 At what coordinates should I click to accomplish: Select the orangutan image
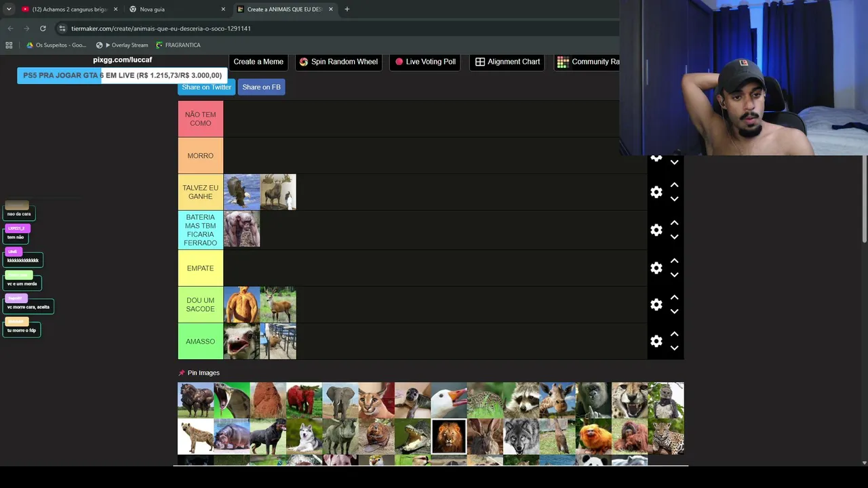point(630,436)
